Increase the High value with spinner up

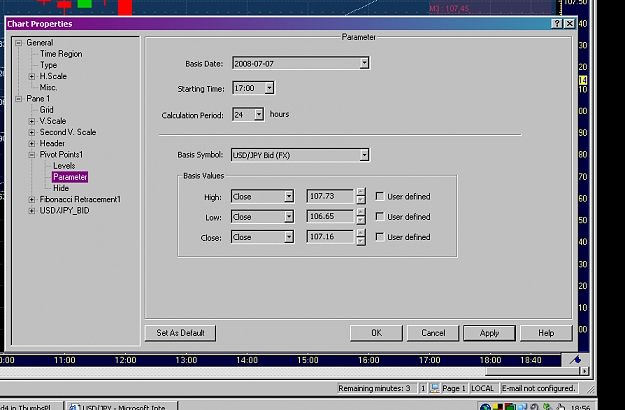361,192
